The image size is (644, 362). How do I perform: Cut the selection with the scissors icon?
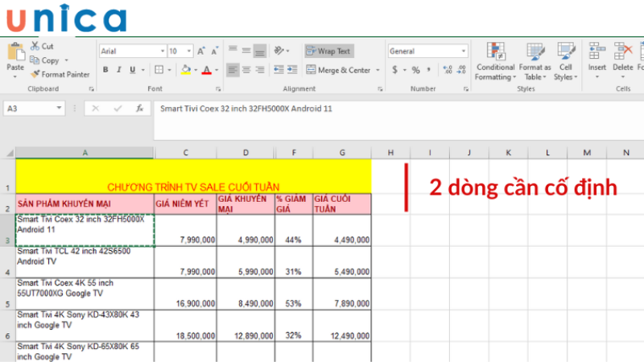[35, 46]
